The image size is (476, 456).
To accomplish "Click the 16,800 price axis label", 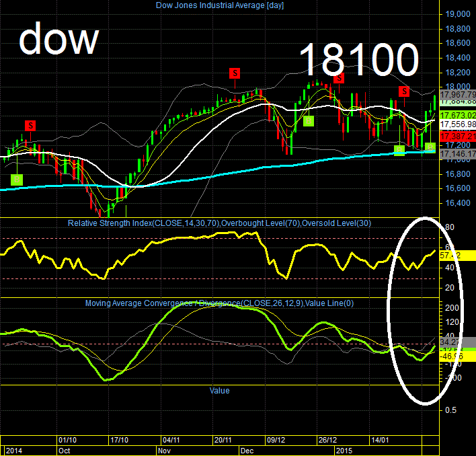I will 457,174.
